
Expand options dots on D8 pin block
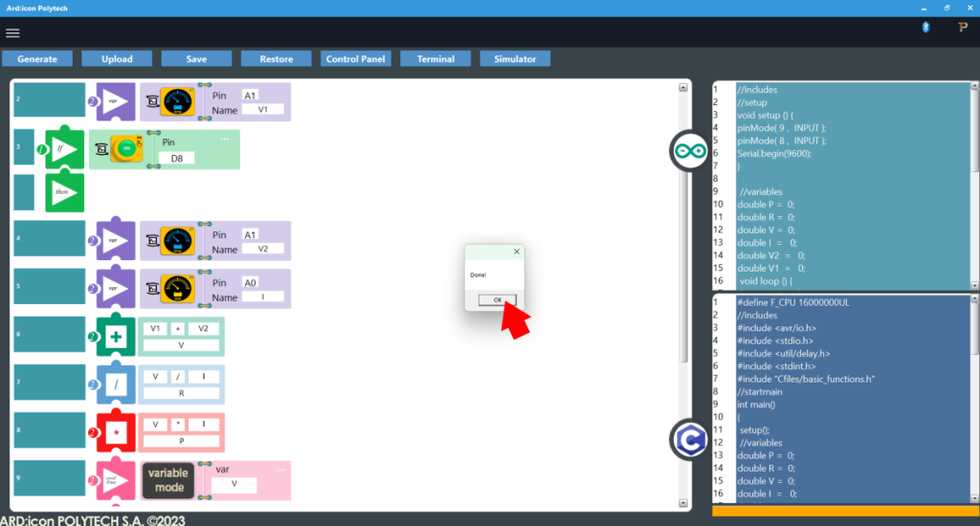pyautogui.click(x=225, y=140)
